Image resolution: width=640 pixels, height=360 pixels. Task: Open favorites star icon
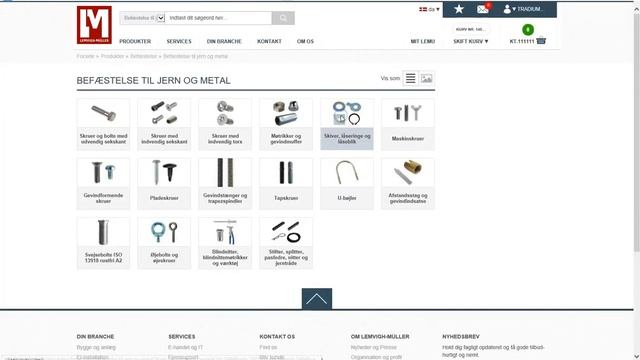[459, 9]
